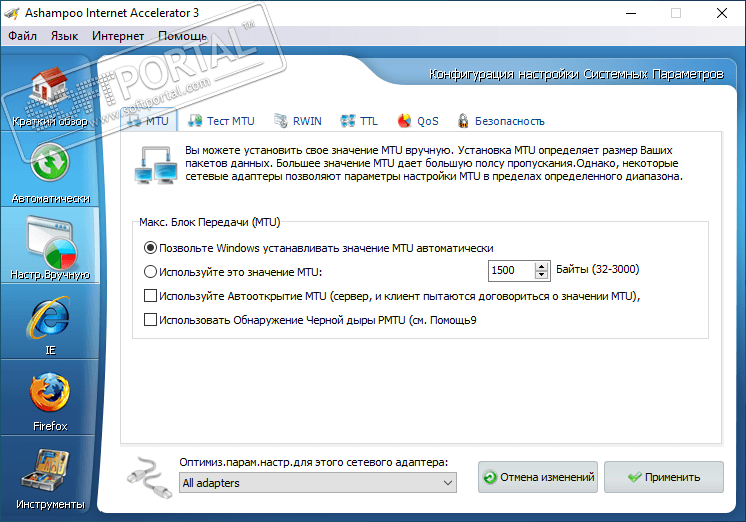The width and height of the screenshot is (746, 522).
Task: Click the MTU value field showing 1500
Action: click(511, 270)
